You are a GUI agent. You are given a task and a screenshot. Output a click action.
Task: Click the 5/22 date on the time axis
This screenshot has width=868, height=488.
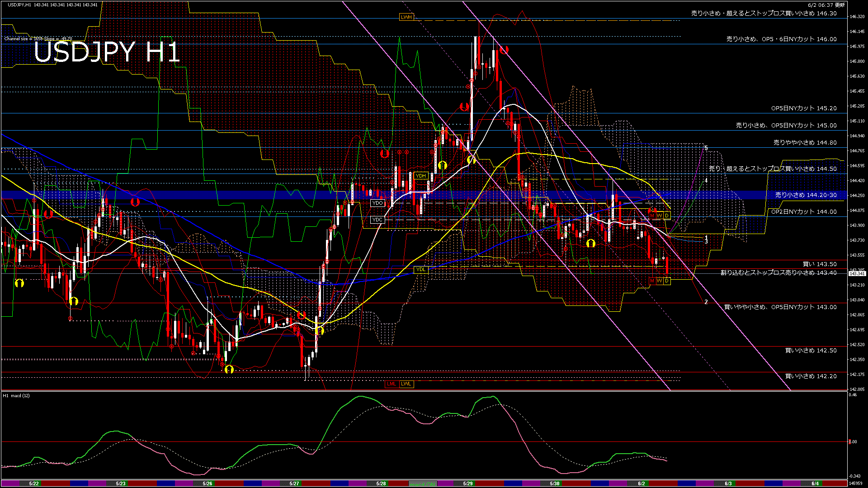click(34, 483)
